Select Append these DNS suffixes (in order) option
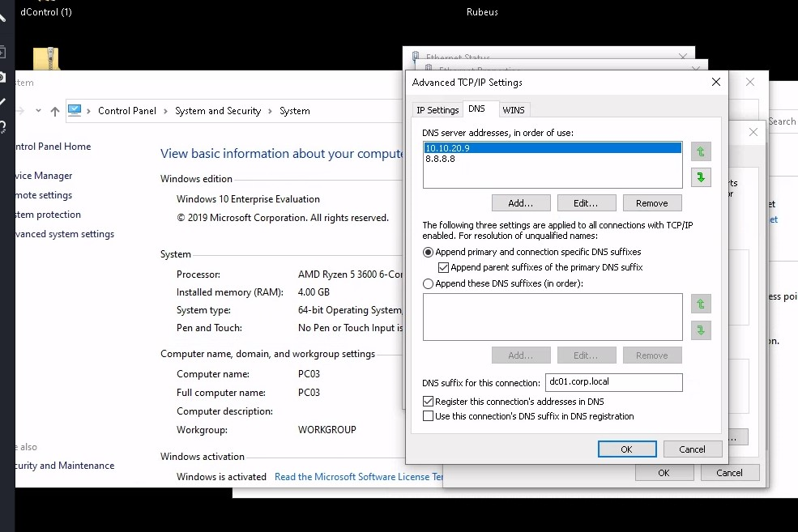The image size is (798, 532). pos(429,284)
